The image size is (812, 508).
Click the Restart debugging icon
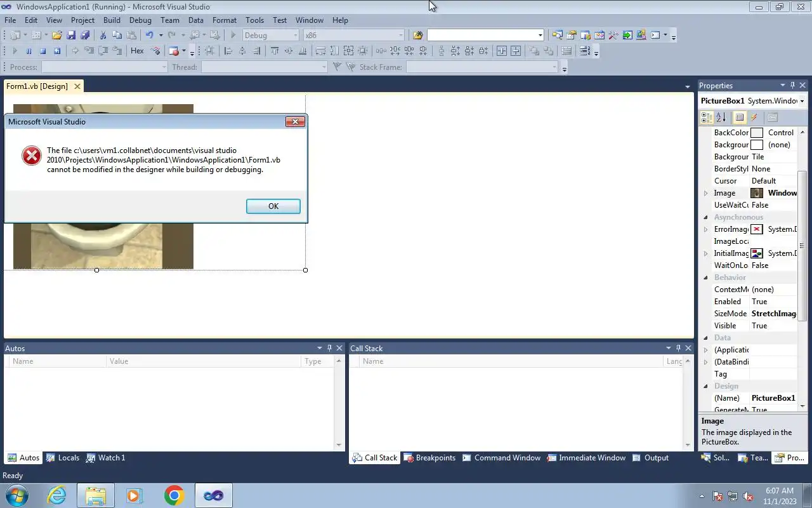pos(57,51)
